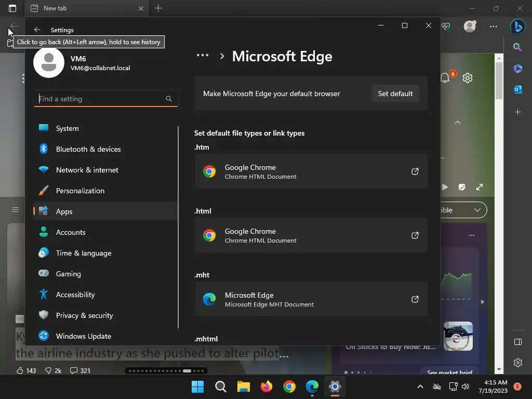Launch Google Chrome from taskbar

[x=289, y=387]
